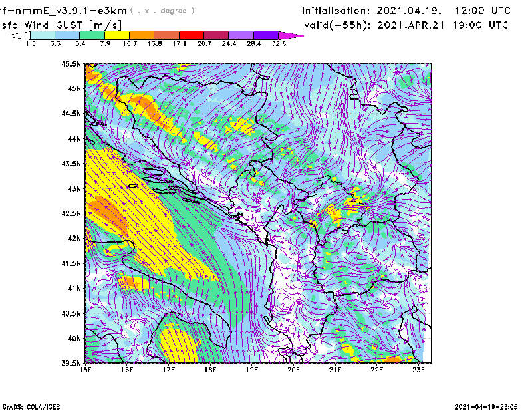Image resolution: width=532 pixels, height=411 pixels.
Task: Click the 40.5N latitude label
Action: pos(72,313)
